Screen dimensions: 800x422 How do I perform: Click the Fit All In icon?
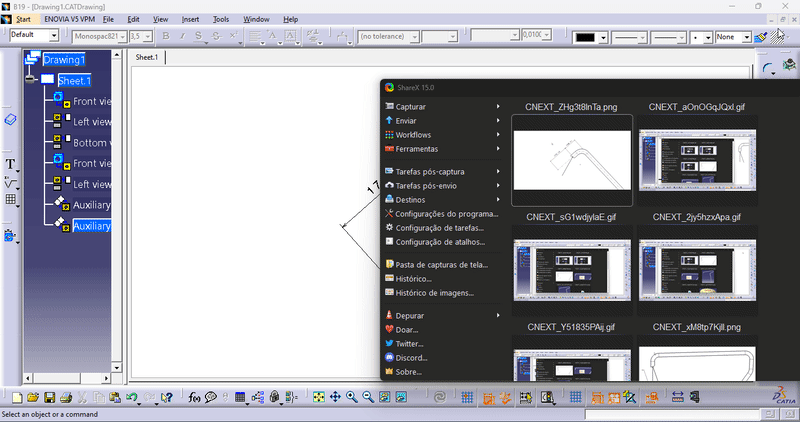tap(319, 397)
